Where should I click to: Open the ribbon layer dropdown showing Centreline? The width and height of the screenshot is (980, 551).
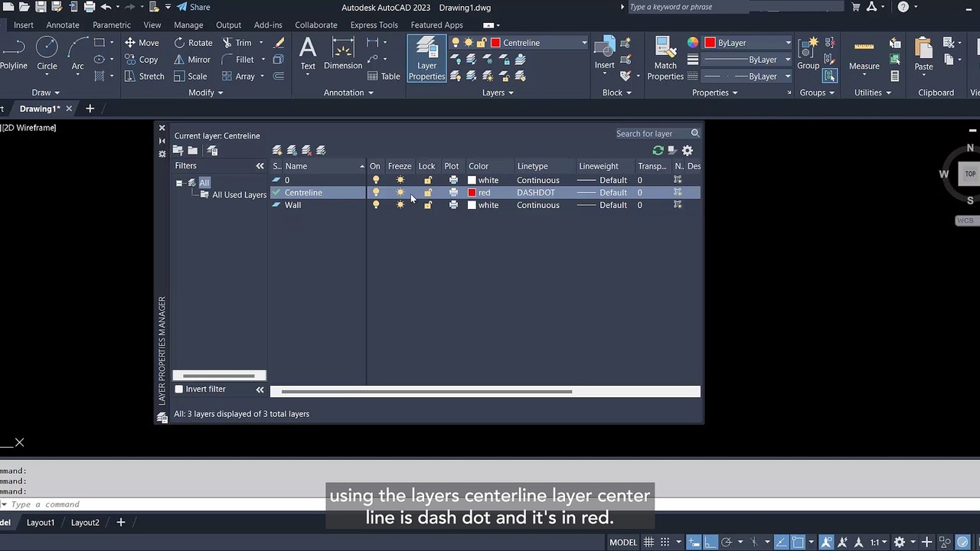(x=539, y=43)
